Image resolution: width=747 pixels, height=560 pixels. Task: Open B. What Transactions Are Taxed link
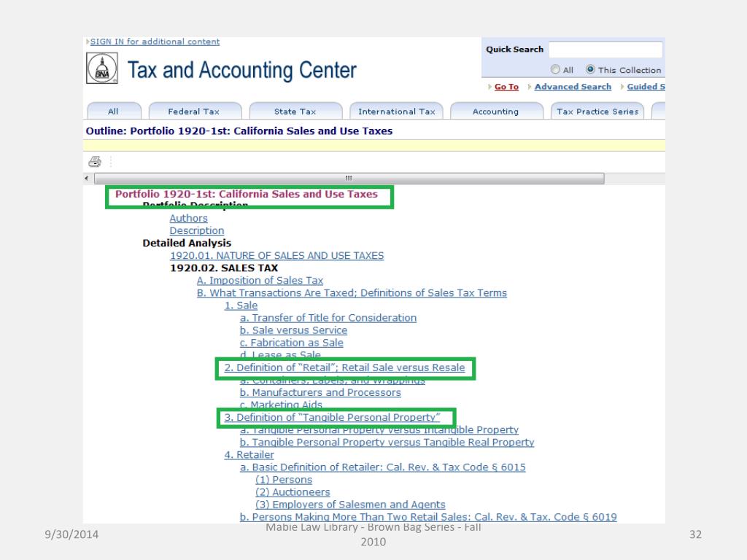click(352, 293)
